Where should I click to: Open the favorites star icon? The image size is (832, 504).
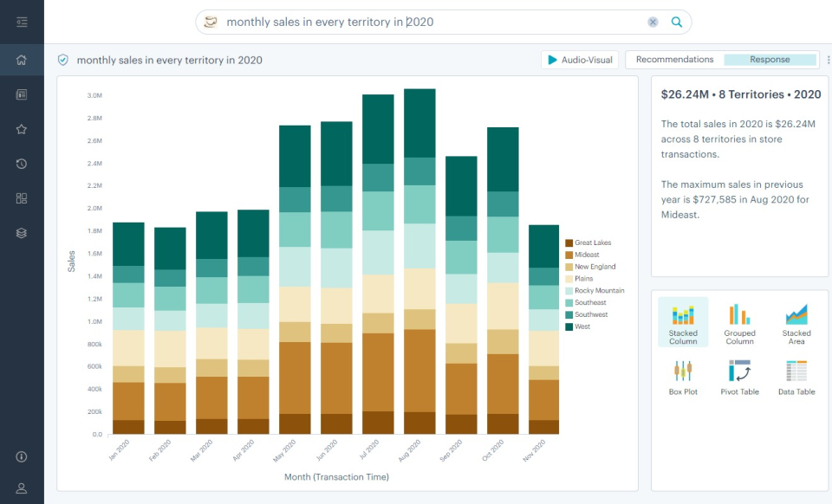tap(22, 129)
